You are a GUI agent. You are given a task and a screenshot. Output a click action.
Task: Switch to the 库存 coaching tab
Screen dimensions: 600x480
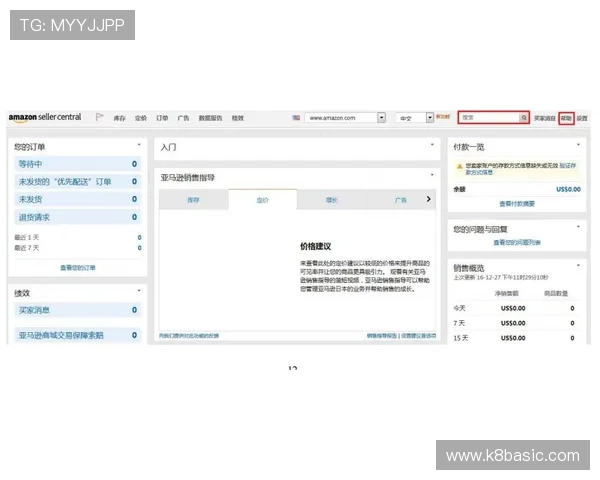(194, 200)
